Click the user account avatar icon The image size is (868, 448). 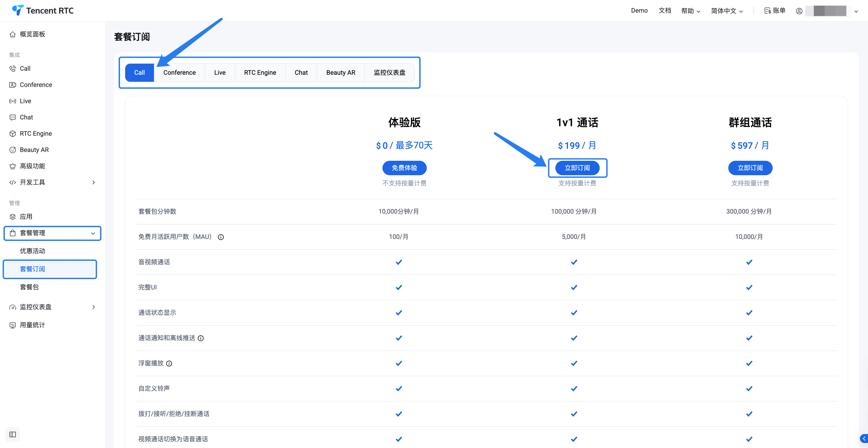pos(799,11)
